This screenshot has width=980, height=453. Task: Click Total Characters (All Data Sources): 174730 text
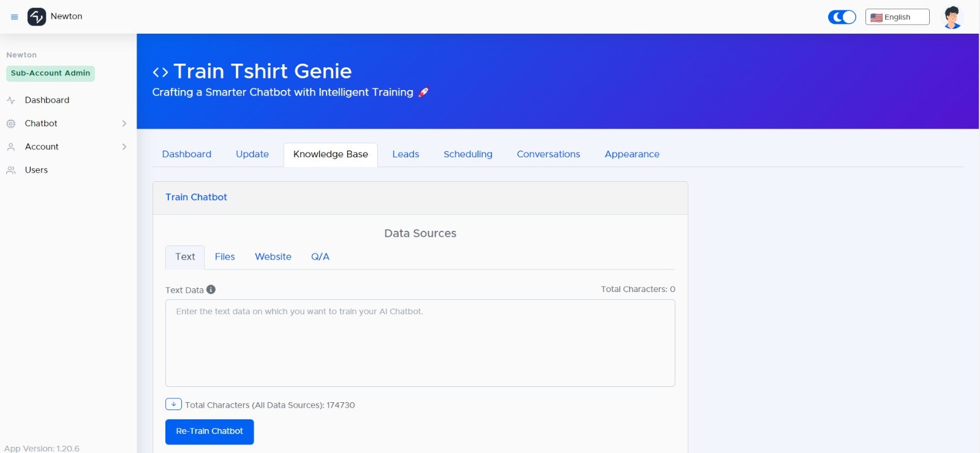[270, 405]
